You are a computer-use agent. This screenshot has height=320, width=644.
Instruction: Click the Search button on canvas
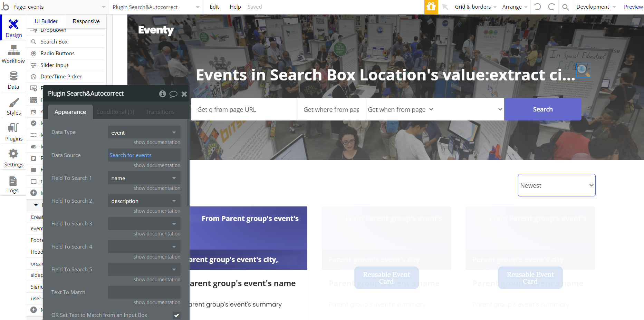pyautogui.click(x=543, y=109)
